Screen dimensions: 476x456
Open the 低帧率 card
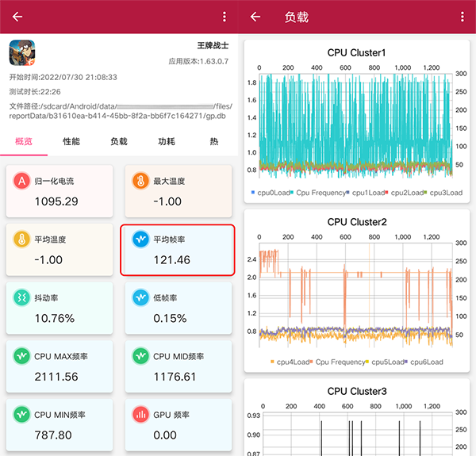177,308
